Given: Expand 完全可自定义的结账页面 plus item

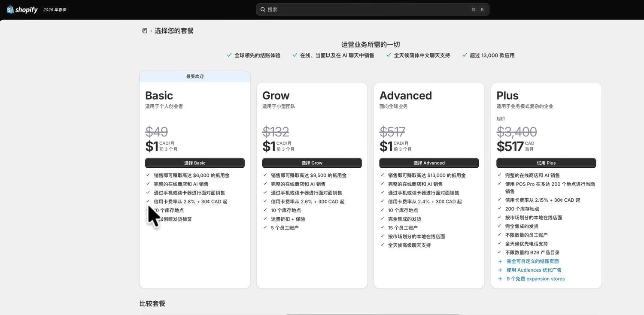Looking at the screenshot, I should click(x=532, y=261).
